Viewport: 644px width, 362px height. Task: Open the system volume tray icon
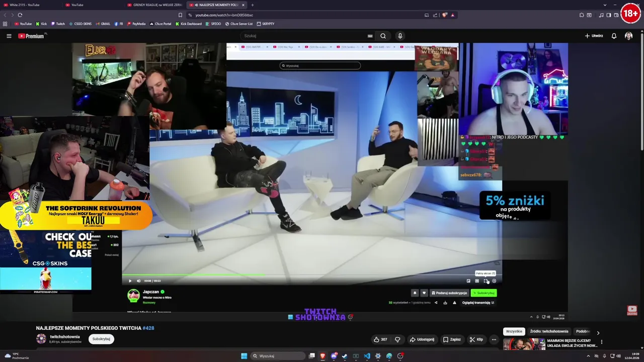click(x=618, y=356)
